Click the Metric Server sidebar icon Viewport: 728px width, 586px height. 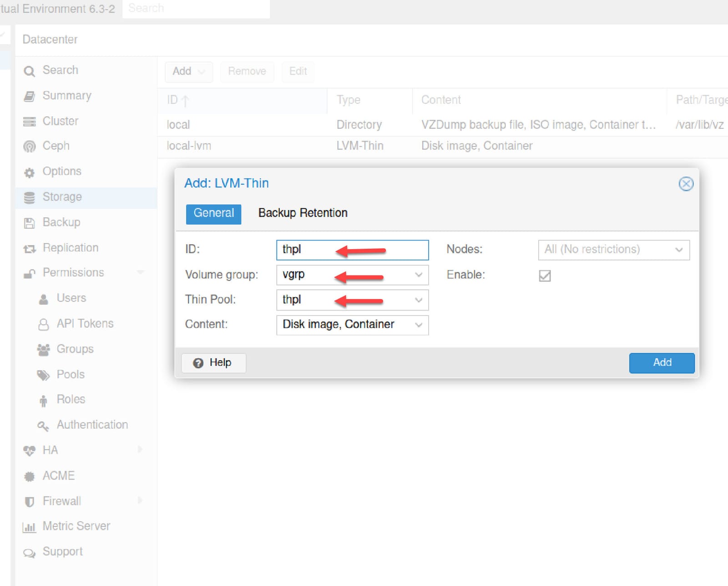pos(29,526)
